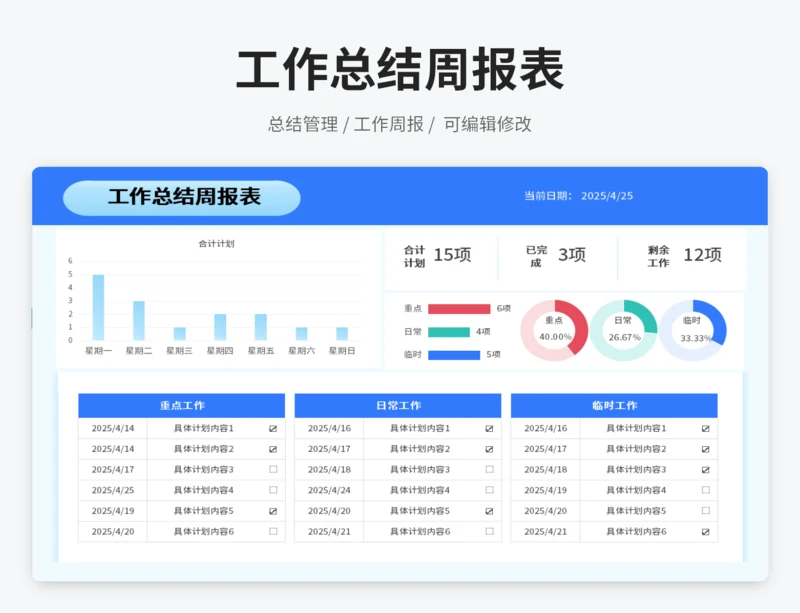Screen dimensions: 800x613
Task: Select the 临时工作 table header
Action: click(614, 405)
